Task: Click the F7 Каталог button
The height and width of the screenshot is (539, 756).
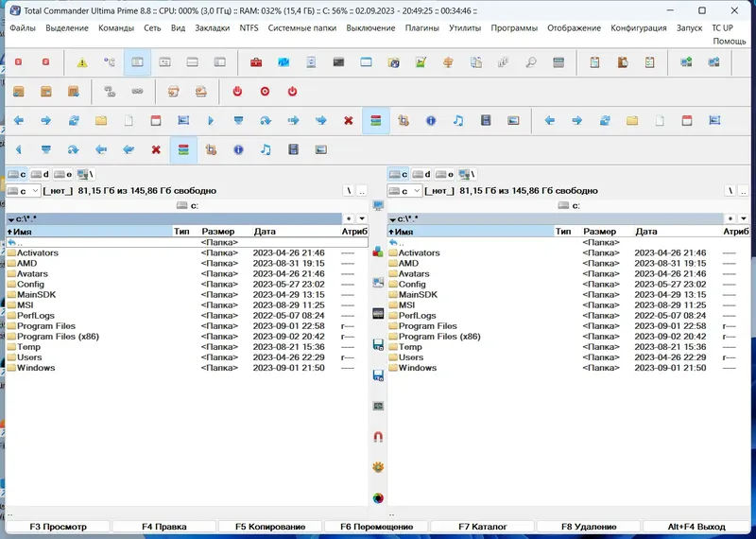Action: coord(483,527)
